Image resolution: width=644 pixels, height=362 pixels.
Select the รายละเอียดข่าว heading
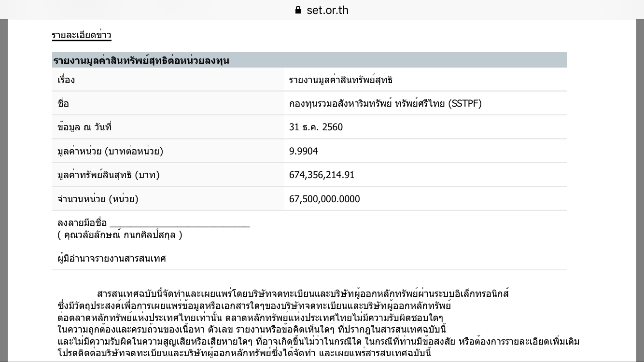point(82,35)
